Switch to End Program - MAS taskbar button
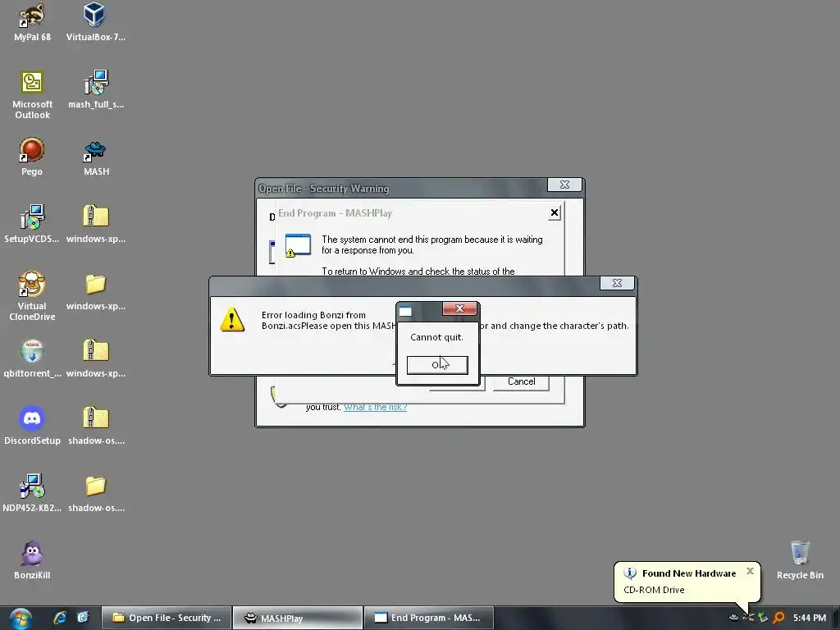 (x=429, y=618)
